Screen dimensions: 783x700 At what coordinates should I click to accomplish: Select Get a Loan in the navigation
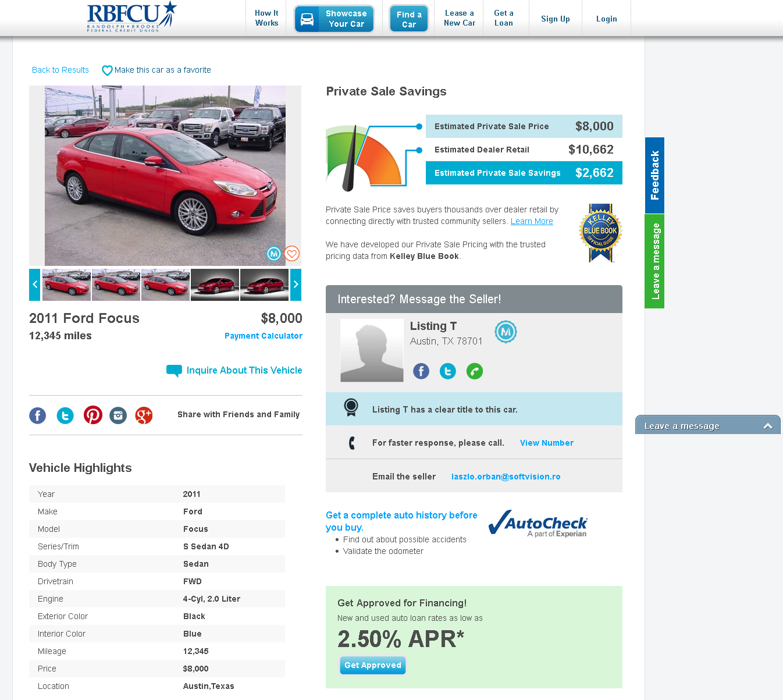pos(504,18)
